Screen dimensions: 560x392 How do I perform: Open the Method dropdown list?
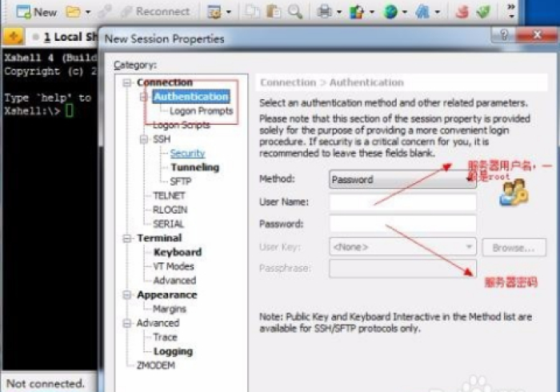(470, 179)
